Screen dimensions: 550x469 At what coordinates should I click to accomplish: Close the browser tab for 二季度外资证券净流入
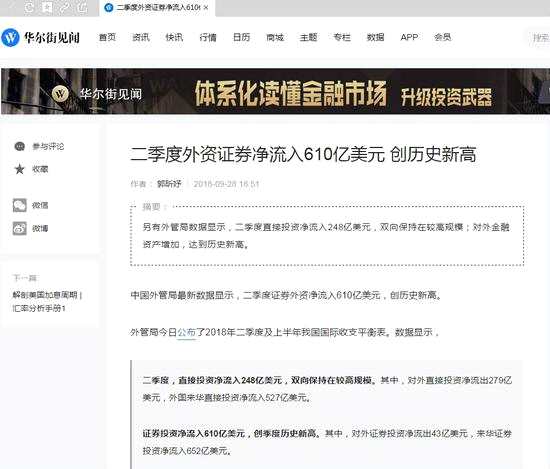click(x=206, y=7)
